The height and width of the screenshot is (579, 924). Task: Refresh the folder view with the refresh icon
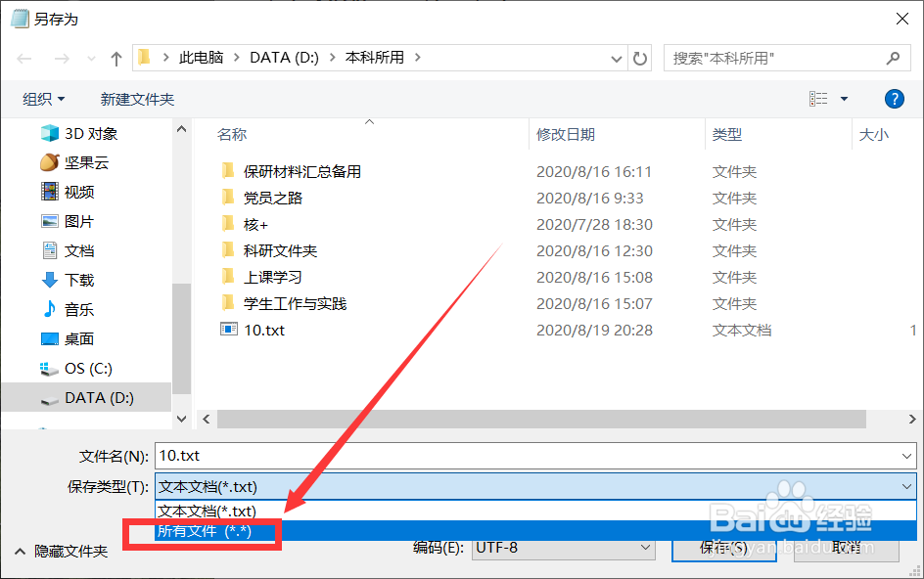pos(640,58)
